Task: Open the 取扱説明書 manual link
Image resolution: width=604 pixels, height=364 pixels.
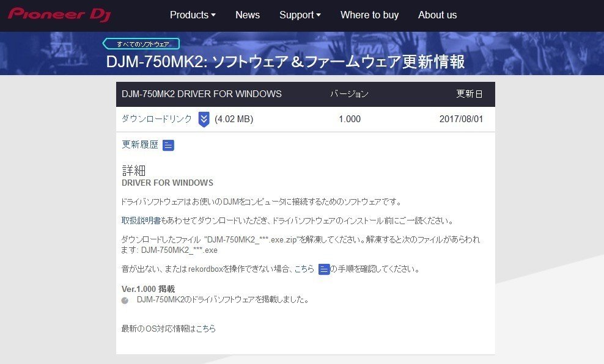Action: [141, 220]
